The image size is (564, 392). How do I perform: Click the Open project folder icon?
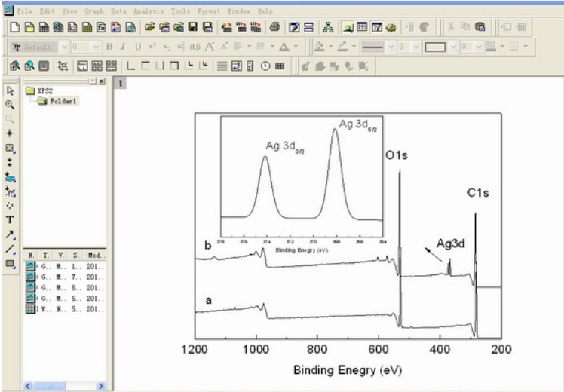pyautogui.click(x=149, y=27)
